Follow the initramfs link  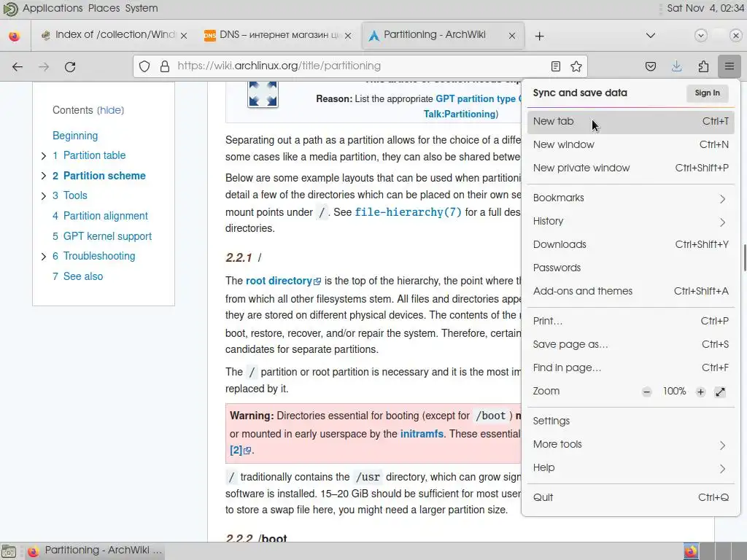tap(422, 434)
